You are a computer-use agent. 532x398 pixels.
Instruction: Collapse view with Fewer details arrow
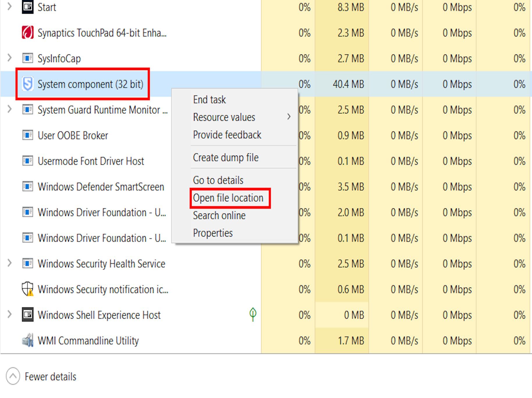[x=13, y=376]
